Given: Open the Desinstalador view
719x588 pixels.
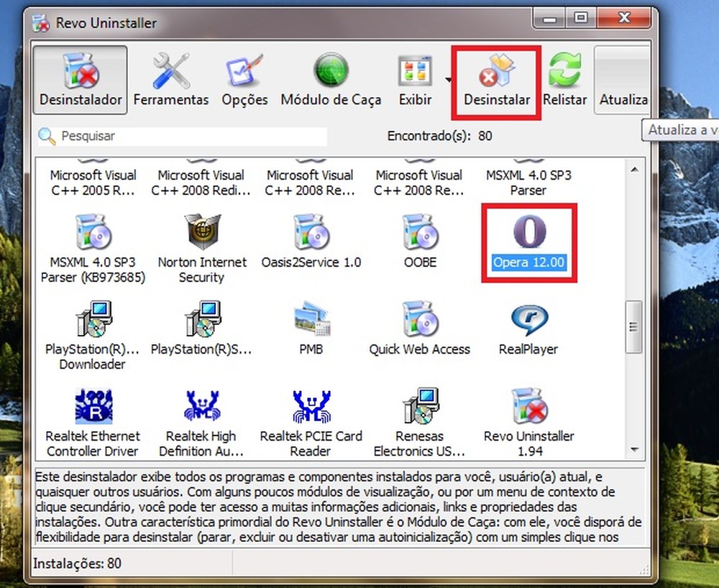Looking at the screenshot, I should [x=81, y=80].
